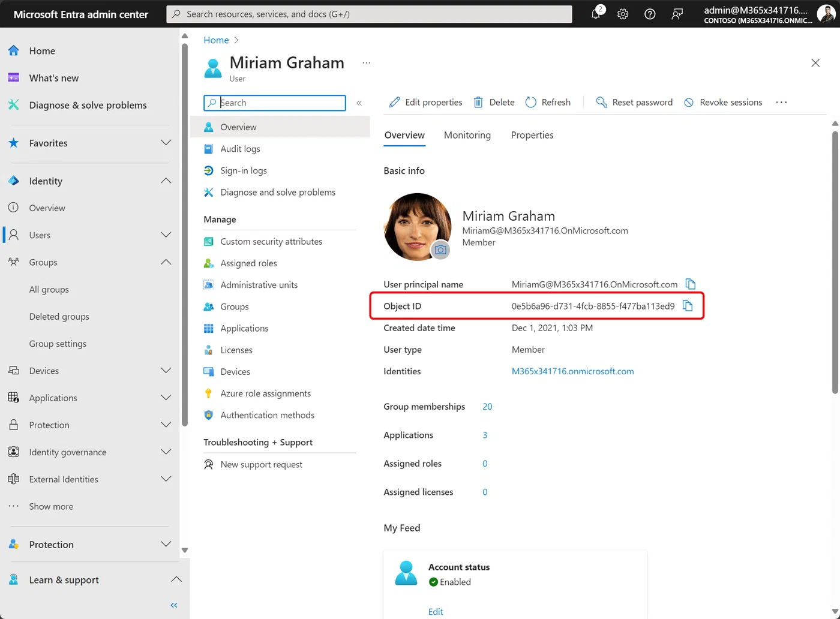Open Assigned roles count link
Screen dimensions: 840x619
(485, 464)
